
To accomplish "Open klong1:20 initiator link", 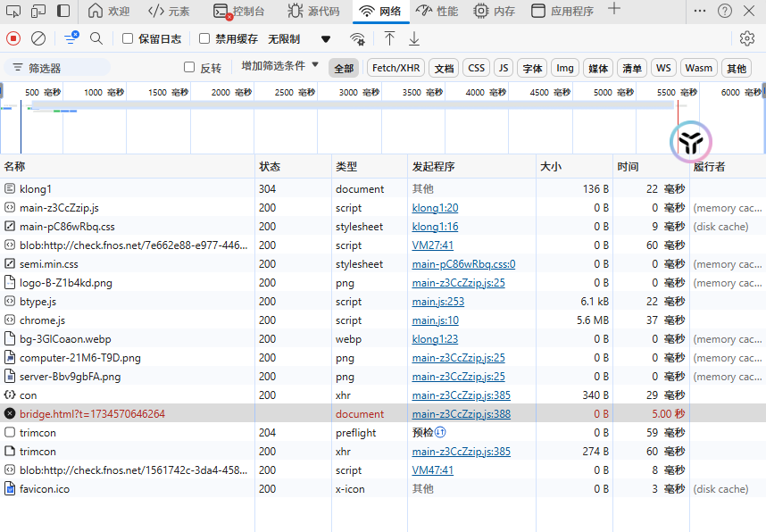I will [x=435, y=208].
